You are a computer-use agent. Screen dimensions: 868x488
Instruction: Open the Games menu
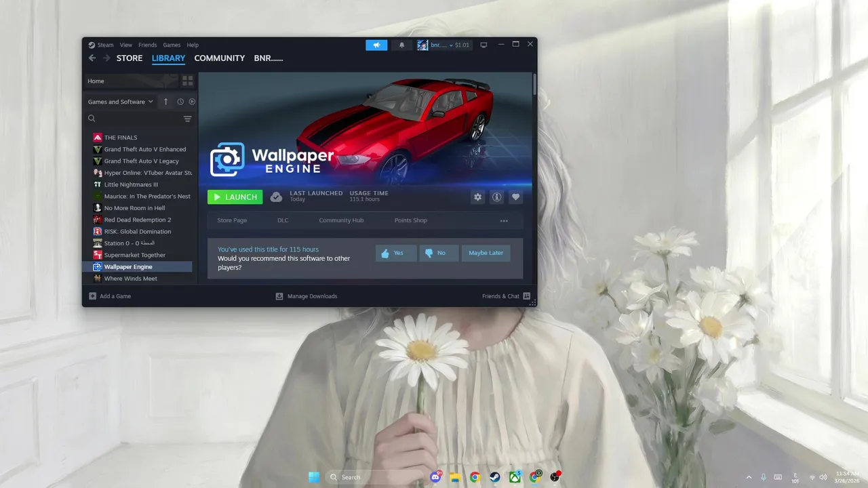(172, 45)
